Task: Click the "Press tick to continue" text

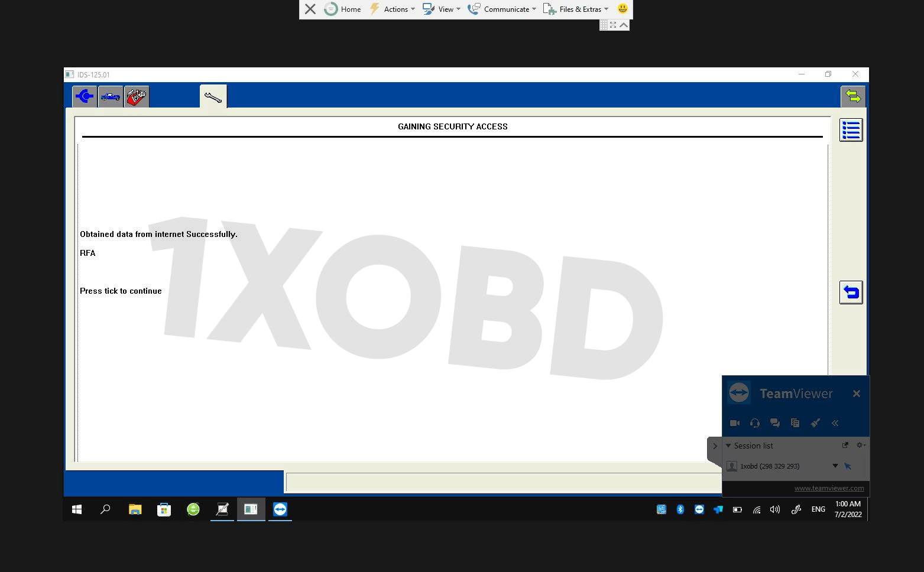Action: tap(121, 291)
